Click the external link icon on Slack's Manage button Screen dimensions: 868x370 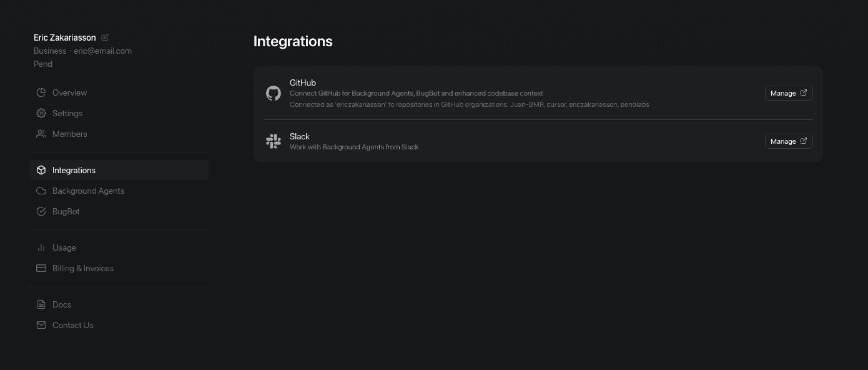(803, 141)
